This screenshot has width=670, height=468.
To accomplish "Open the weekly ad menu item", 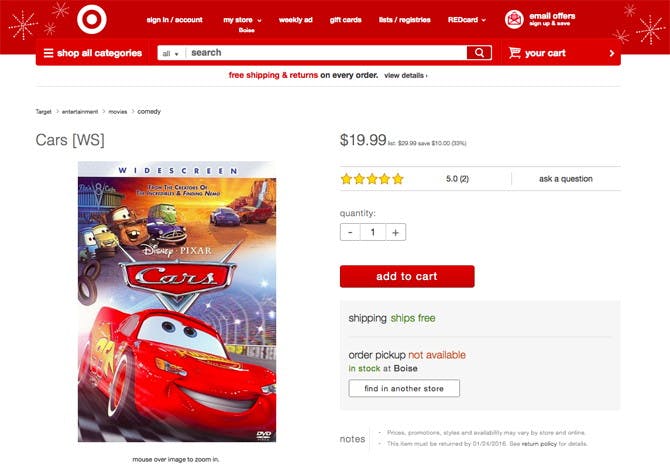I will pyautogui.click(x=295, y=20).
